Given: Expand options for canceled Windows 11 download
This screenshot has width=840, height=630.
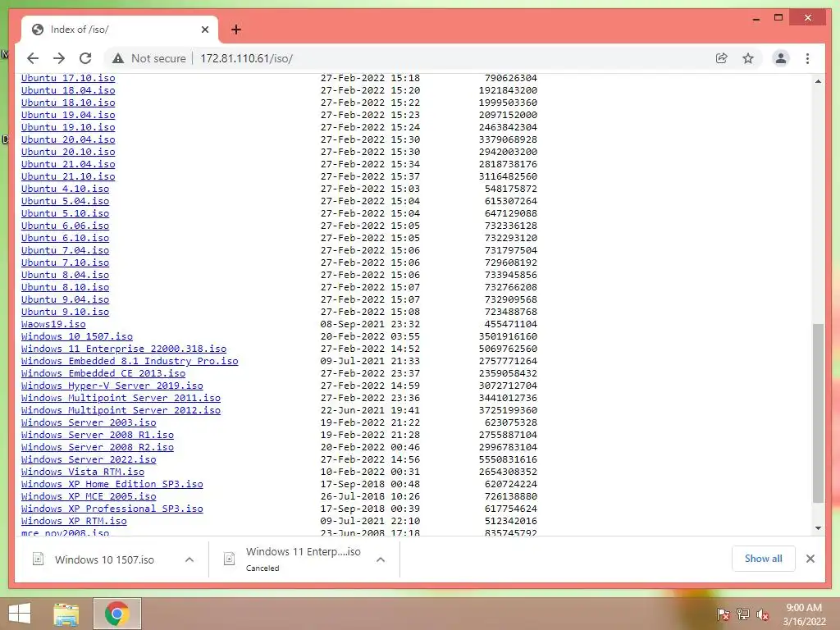Looking at the screenshot, I should [x=381, y=559].
